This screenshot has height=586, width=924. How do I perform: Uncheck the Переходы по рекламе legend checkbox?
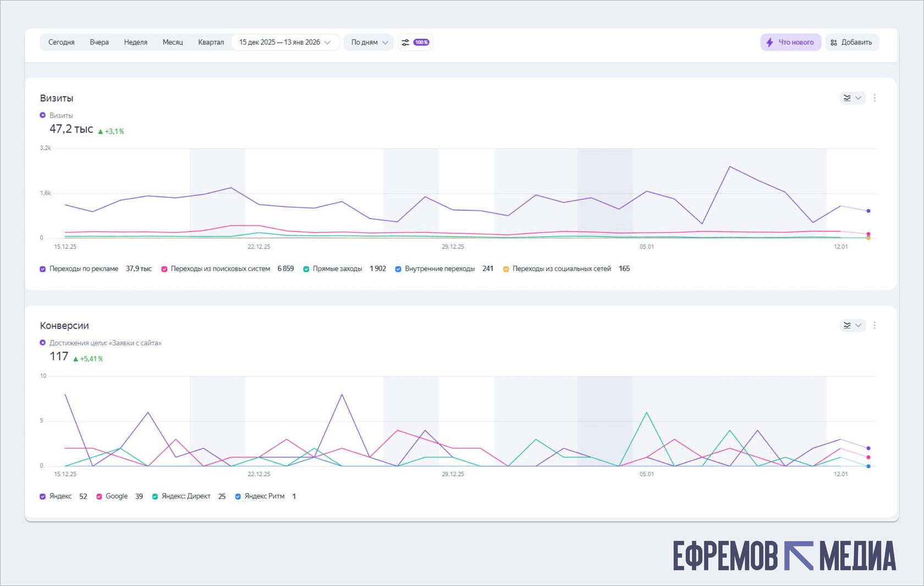coord(42,269)
